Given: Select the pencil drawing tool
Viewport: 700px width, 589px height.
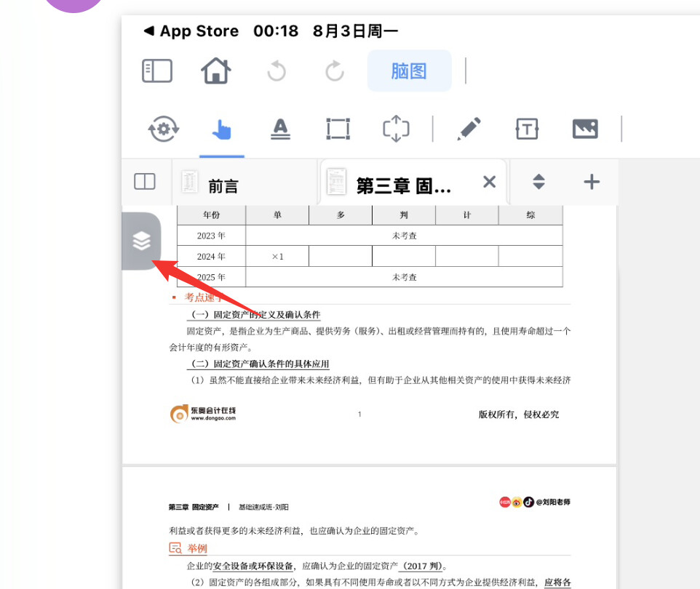Looking at the screenshot, I should [469, 129].
